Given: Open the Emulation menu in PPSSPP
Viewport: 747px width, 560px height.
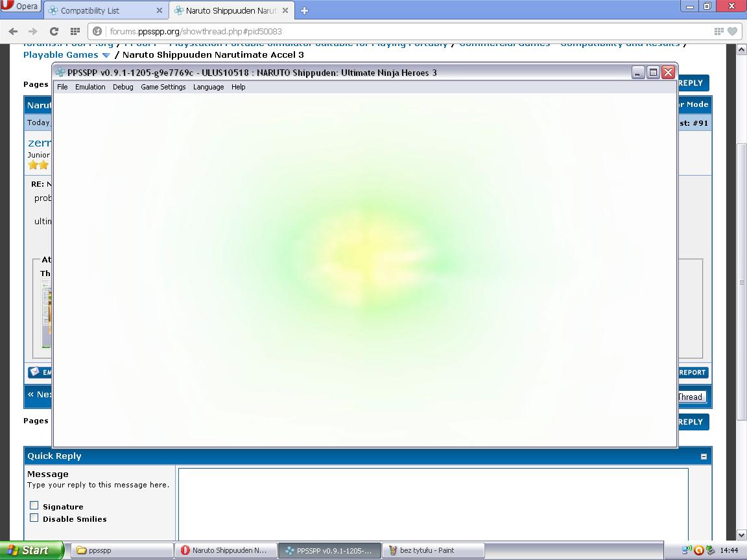Looking at the screenshot, I should 90,87.
